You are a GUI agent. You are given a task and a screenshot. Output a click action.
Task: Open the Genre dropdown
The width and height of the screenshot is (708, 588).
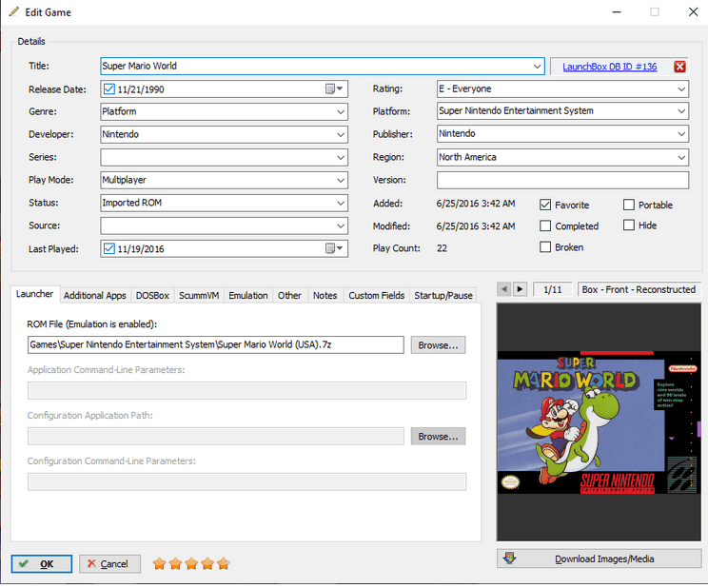(341, 112)
